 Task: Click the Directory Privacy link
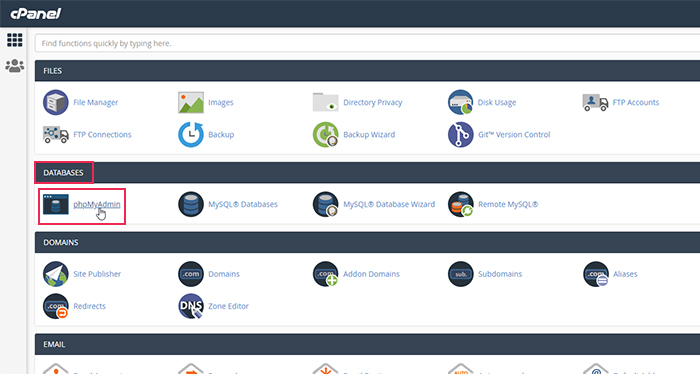coord(372,102)
